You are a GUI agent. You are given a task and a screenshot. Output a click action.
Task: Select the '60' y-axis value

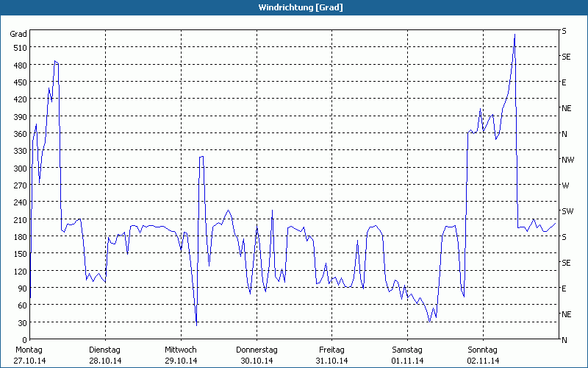point(23,305)
